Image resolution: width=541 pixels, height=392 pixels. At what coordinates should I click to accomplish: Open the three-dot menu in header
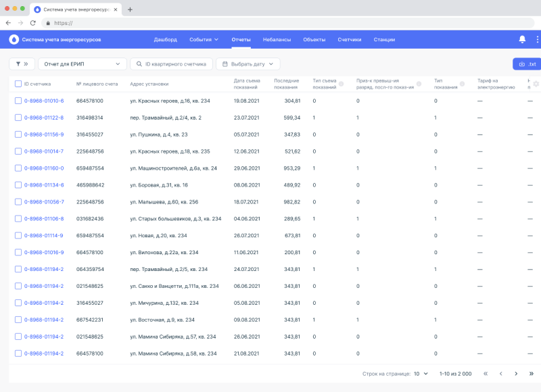coord(538,39)
